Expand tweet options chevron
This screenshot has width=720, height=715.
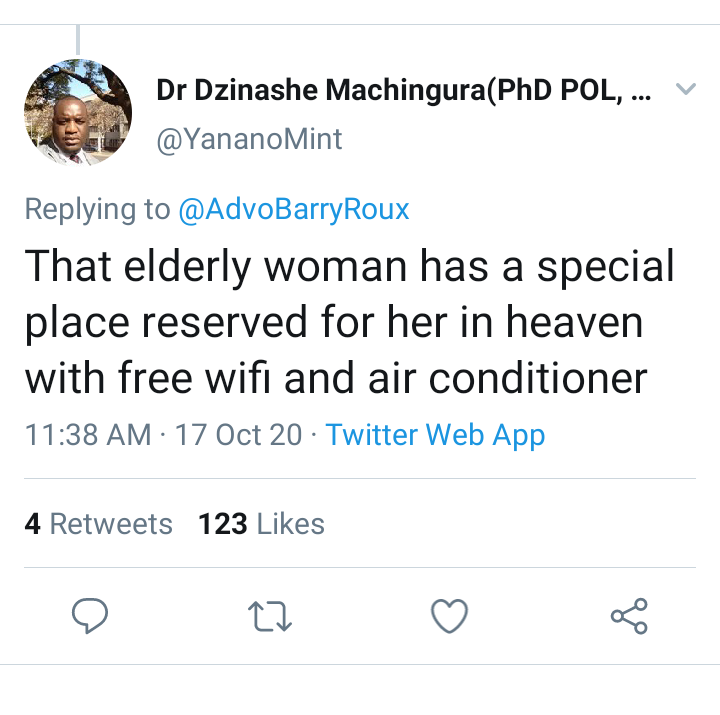tap(686, 88)
